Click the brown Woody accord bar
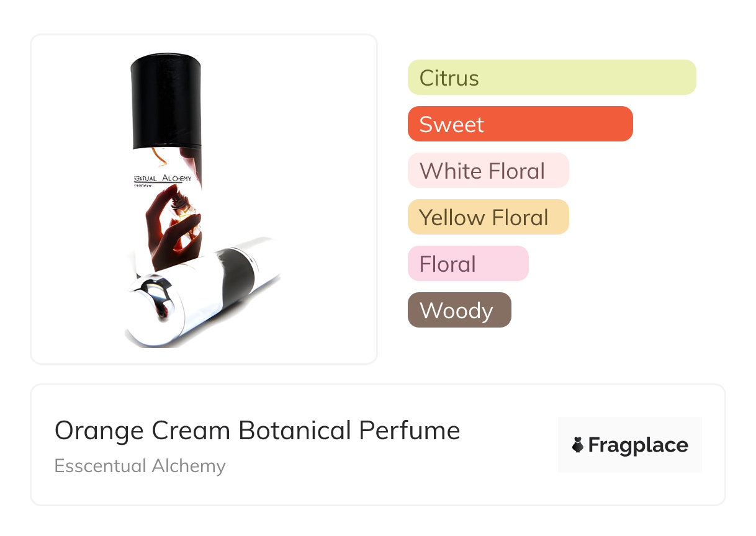The width and height of the screenshot is (756, 536). click(459, 310)
